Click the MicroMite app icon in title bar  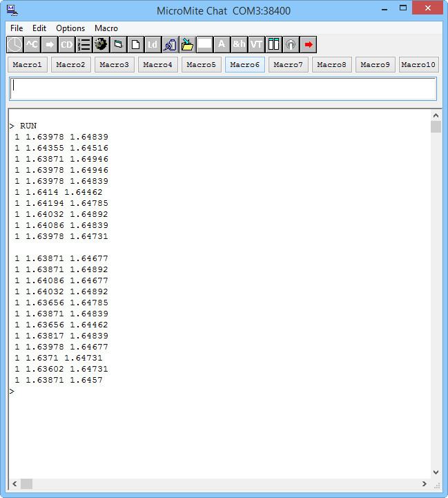[12, 10]
